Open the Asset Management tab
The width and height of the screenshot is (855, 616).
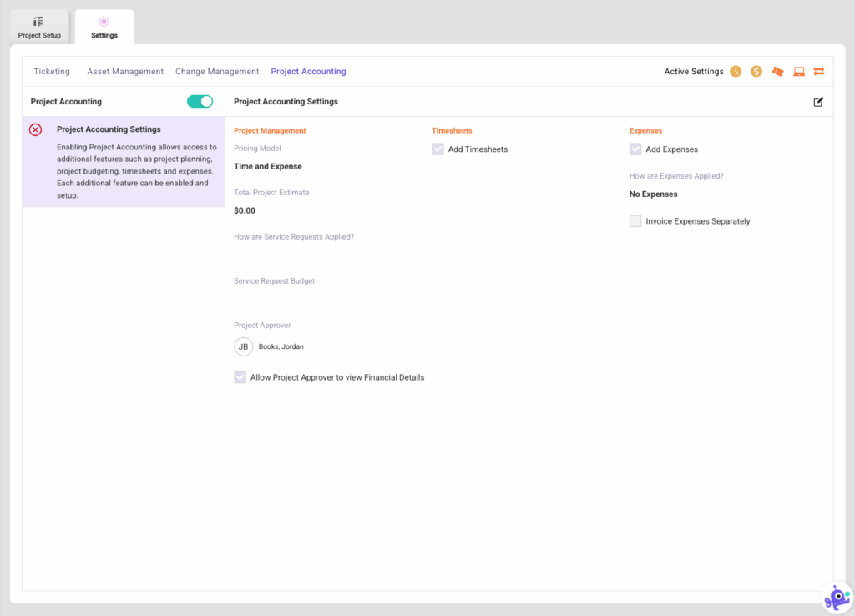point(125,71)
